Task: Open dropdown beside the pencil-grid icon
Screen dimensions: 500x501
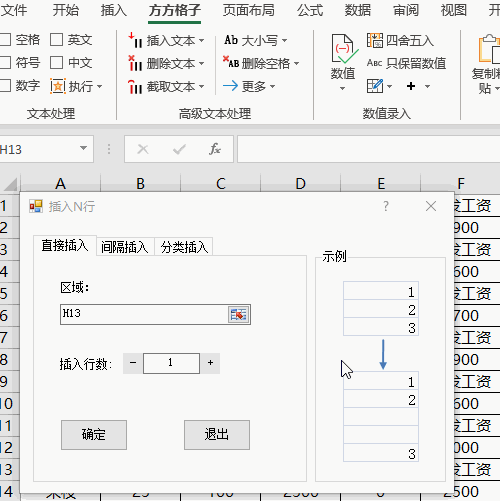Action: (389, 86)
